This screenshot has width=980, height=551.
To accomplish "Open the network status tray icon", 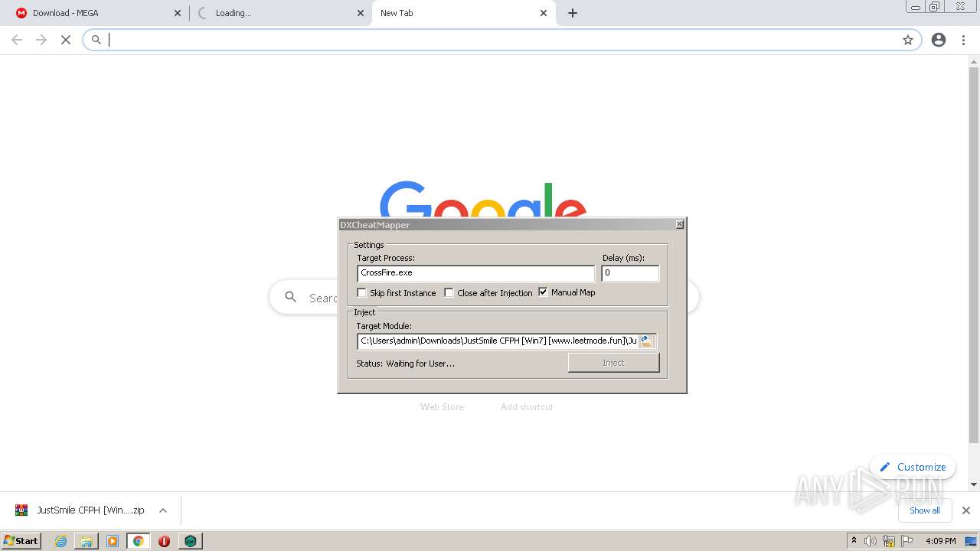I will tap(889, 541).
